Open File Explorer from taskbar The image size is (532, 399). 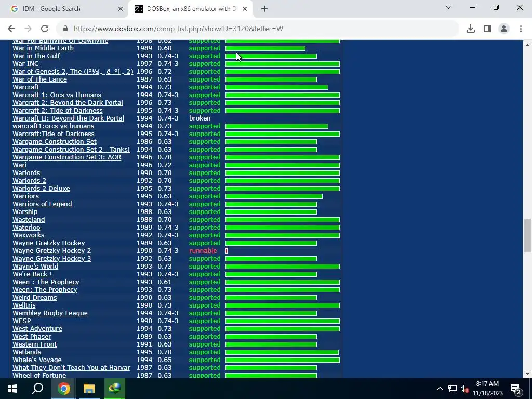point(89,389)
